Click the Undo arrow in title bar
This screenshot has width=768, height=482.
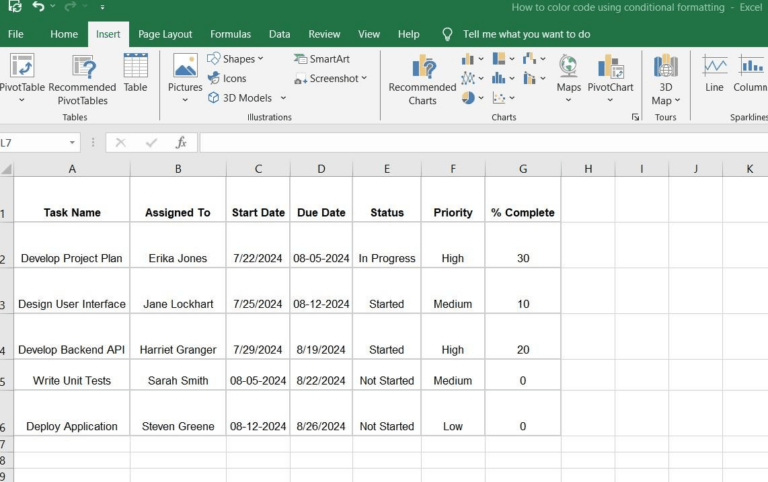(x=38, y=7)
